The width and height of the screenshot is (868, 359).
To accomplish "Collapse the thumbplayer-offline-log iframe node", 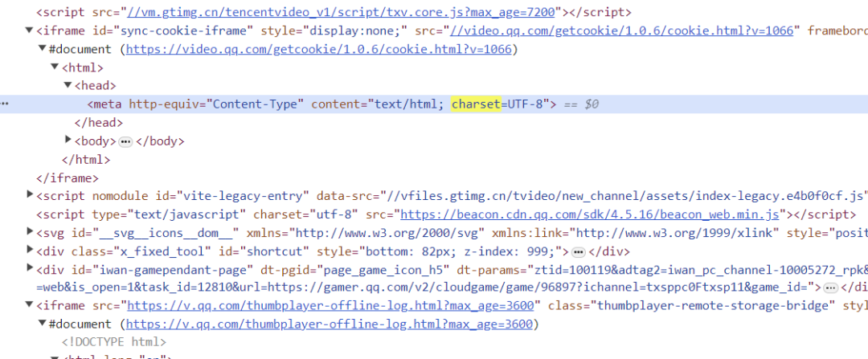I will pos(30,305).
